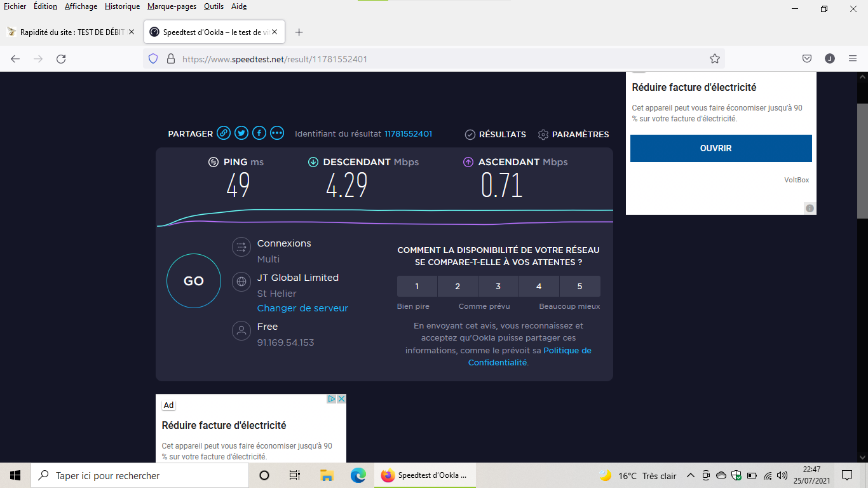Open weather widget 16°C Très clair
This screenshot has height=488, width=868.
pos(638,475)
